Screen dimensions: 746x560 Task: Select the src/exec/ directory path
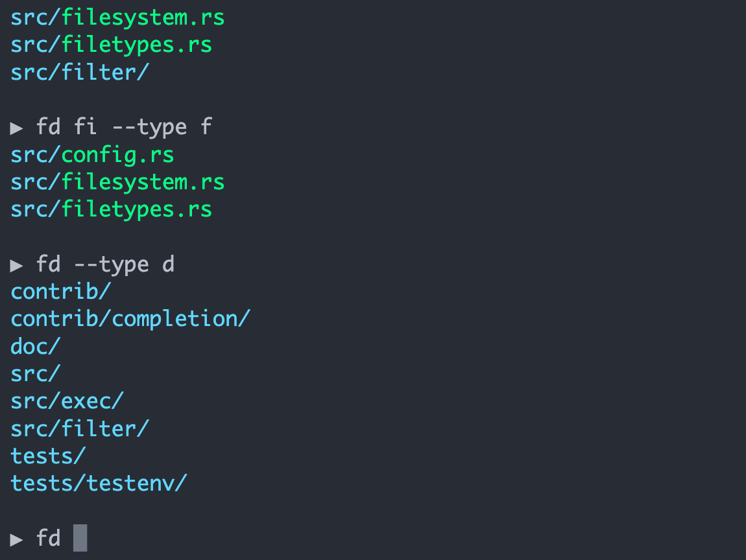(x=67, y=401)
